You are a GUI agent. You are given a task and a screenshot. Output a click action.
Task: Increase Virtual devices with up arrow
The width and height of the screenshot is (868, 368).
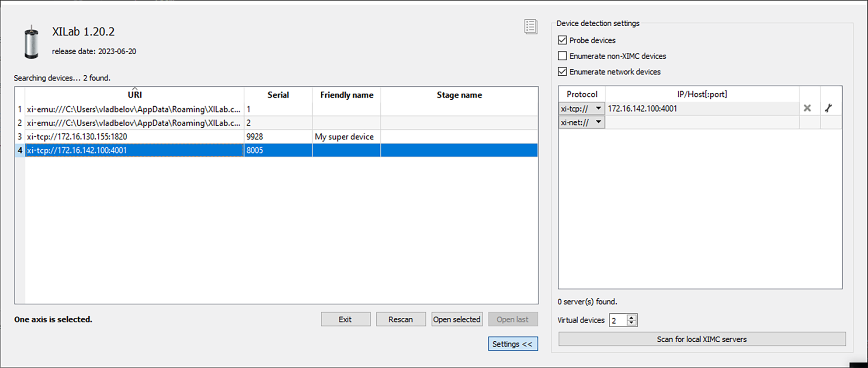point(632,317)
